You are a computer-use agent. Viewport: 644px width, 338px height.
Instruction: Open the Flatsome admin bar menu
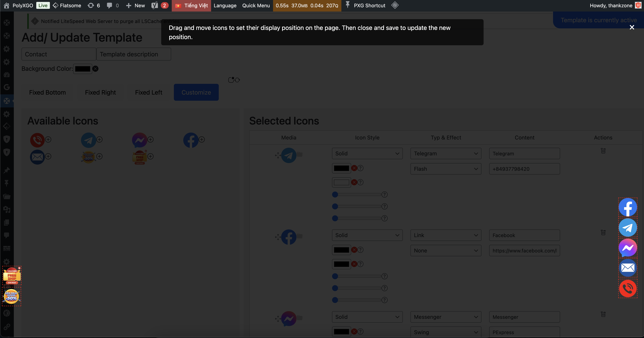67,6
